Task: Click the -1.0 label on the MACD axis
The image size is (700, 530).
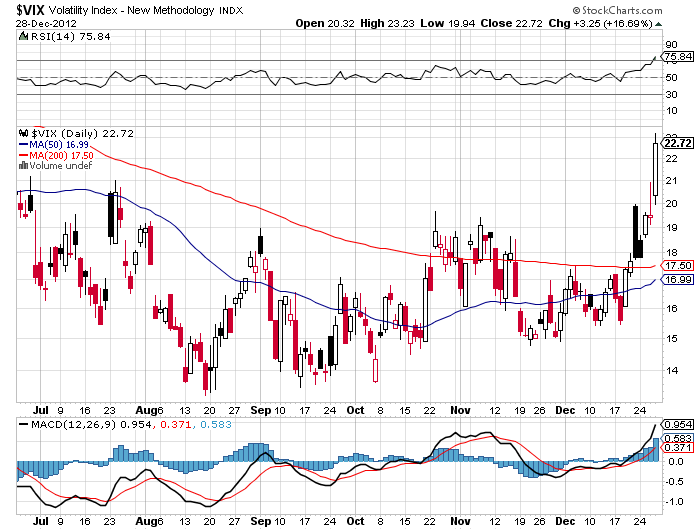Action: [673, 501]
